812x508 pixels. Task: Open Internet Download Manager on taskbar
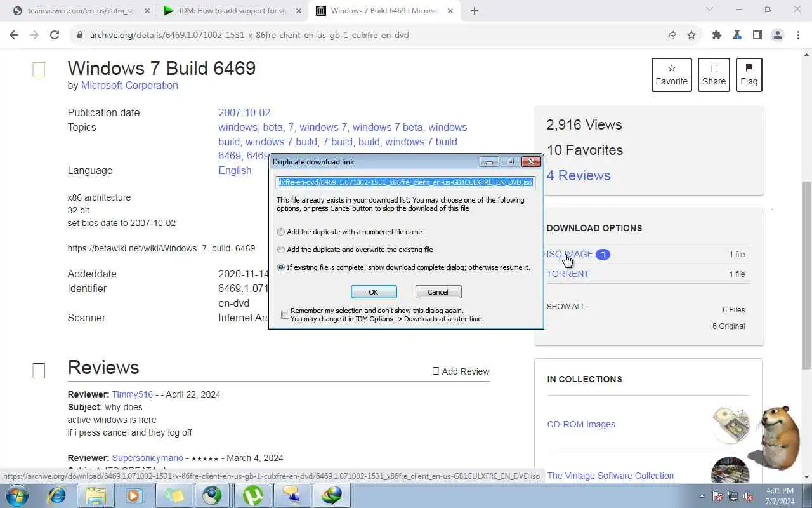click(x=331, y=495)
